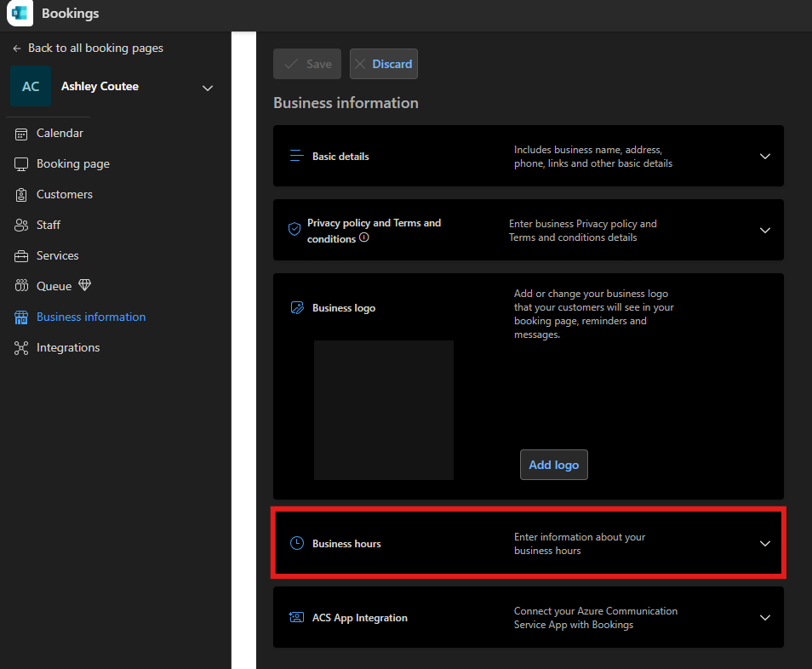Click the Calendar icon in sidebar

[21, 134]
